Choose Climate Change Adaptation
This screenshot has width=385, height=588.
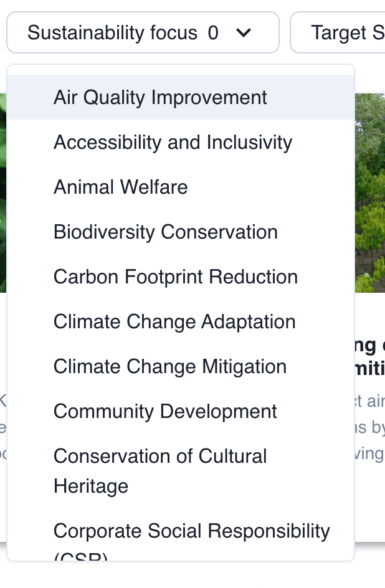pos(181,321)
